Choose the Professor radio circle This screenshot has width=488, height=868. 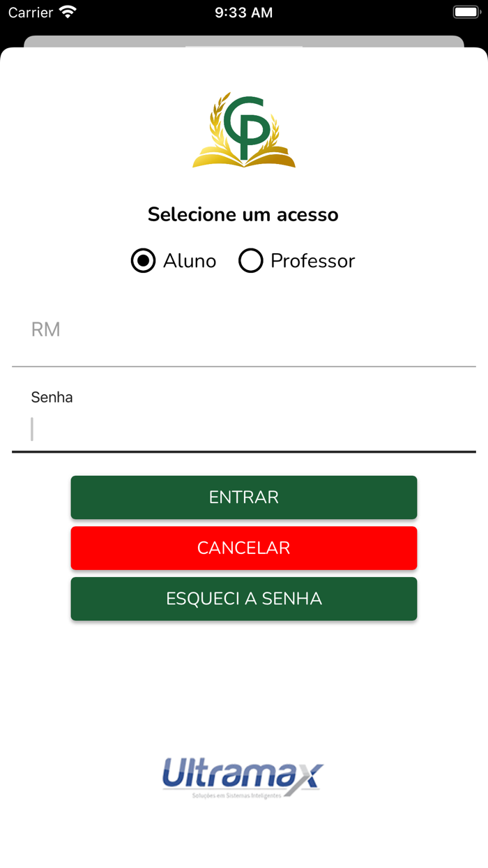coord(250,261)
